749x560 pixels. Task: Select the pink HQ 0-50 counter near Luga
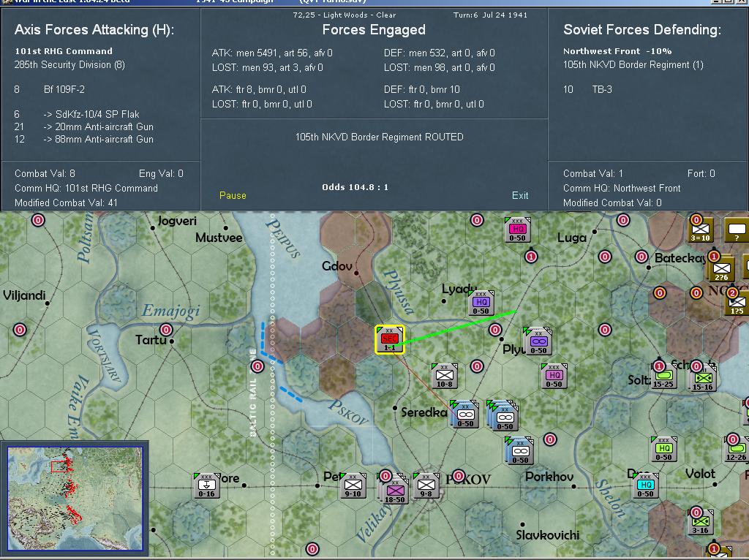point(518,230)
